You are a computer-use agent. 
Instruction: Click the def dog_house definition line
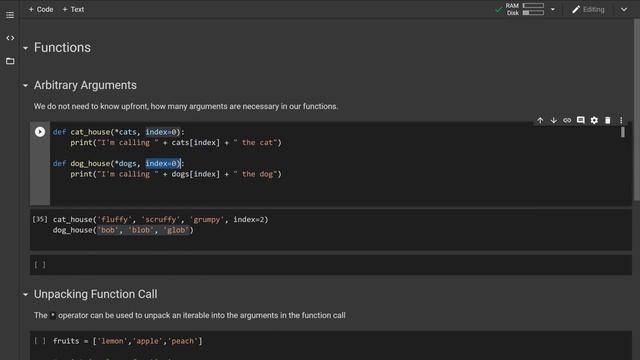point(118,163)
